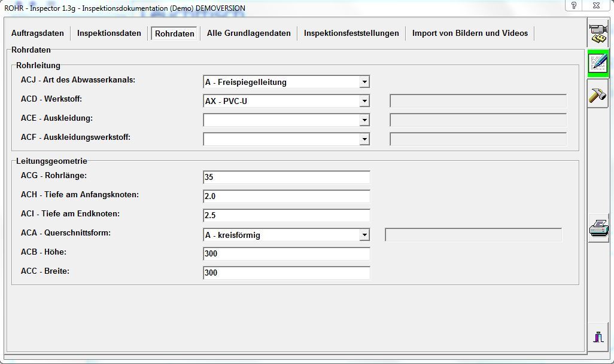Click the help question mark button
Image resolution: width=614 pixels, height=364 pixels.
pyautogui.click(x=575, y=5)
